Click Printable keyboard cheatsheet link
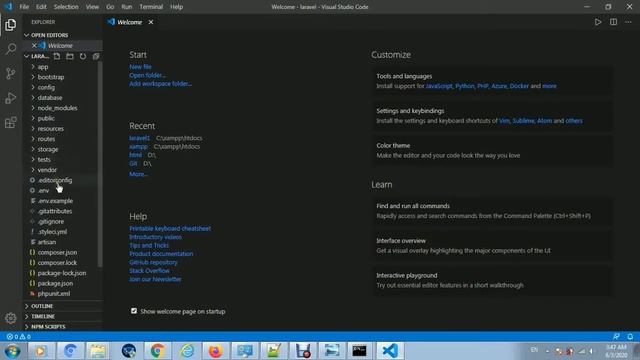Screen dimensions: 640x360 coord(170,229)
